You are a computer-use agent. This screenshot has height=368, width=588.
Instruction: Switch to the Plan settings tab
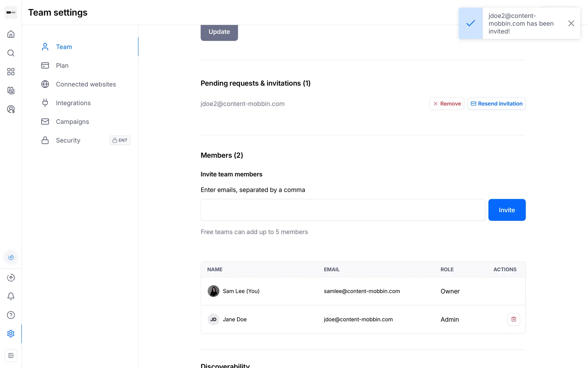pos(62,66)
